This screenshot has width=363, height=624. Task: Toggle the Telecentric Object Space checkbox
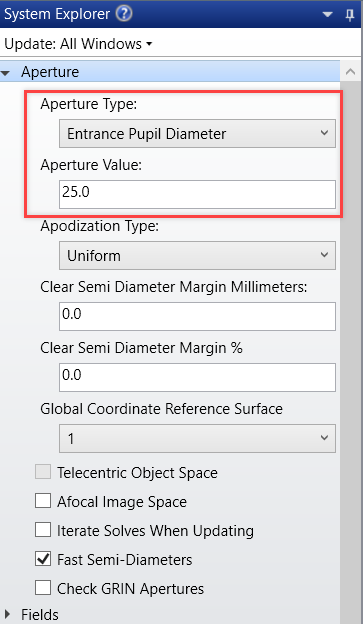[x=43, y=472]
